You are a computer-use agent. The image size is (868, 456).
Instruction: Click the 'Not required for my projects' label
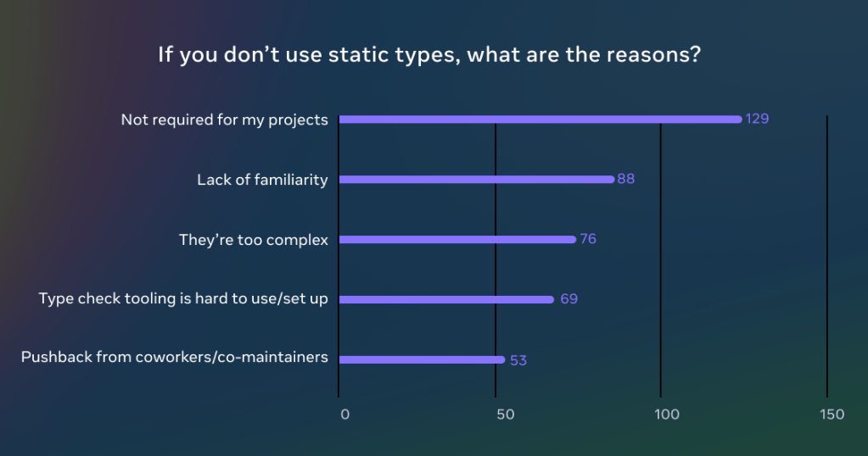(224, 120)
